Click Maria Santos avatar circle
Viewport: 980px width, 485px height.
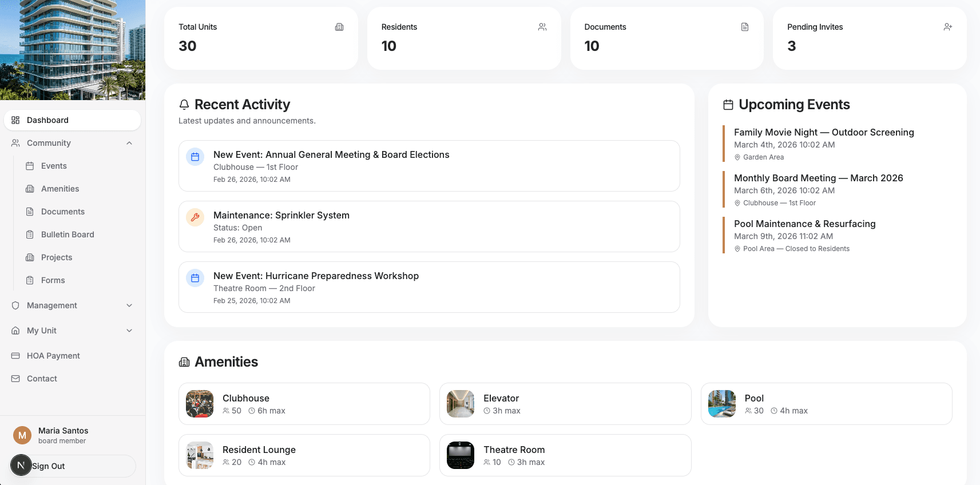22,435
